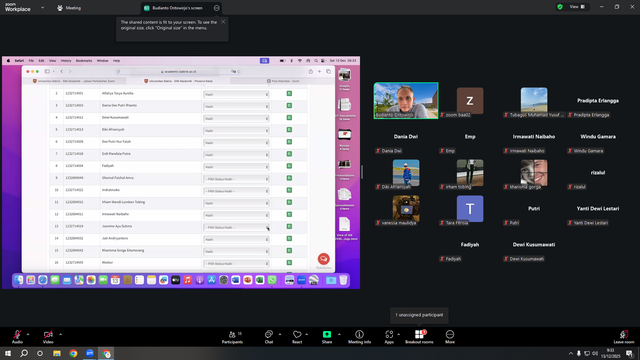Click Irmawati Naibaho participant name tile

[x=534, y=137]
